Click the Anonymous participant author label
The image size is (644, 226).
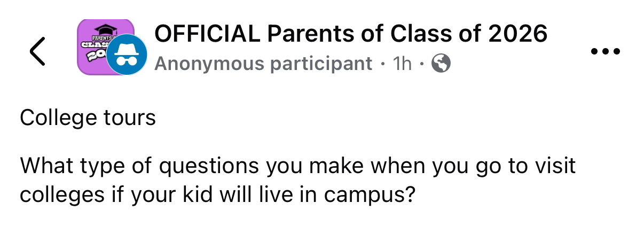263,64
